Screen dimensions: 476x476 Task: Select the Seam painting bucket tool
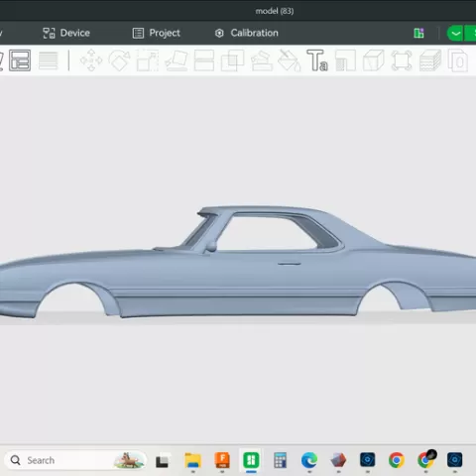[290, 60]
